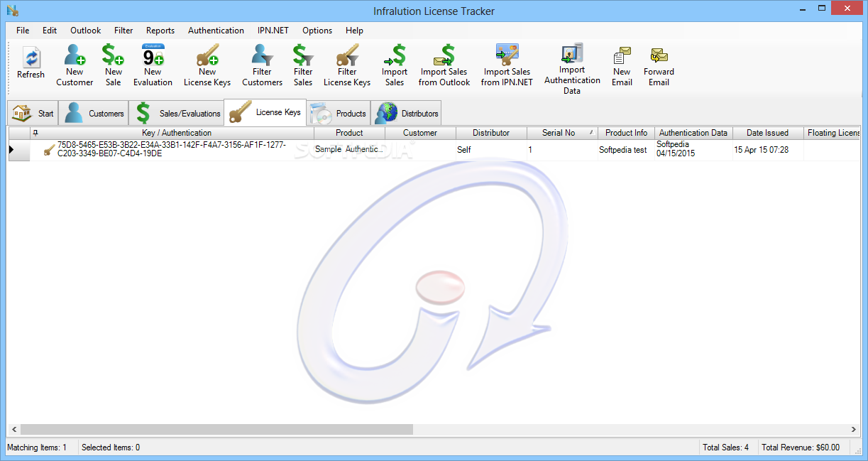Click 'Matching Items: 1' in status bar

point(37,448)
